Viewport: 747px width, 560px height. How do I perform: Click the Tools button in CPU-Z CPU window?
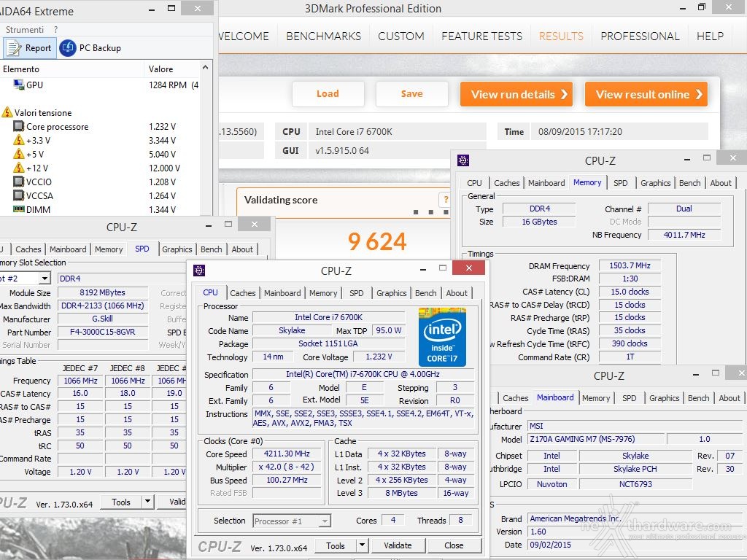point(336,545)
